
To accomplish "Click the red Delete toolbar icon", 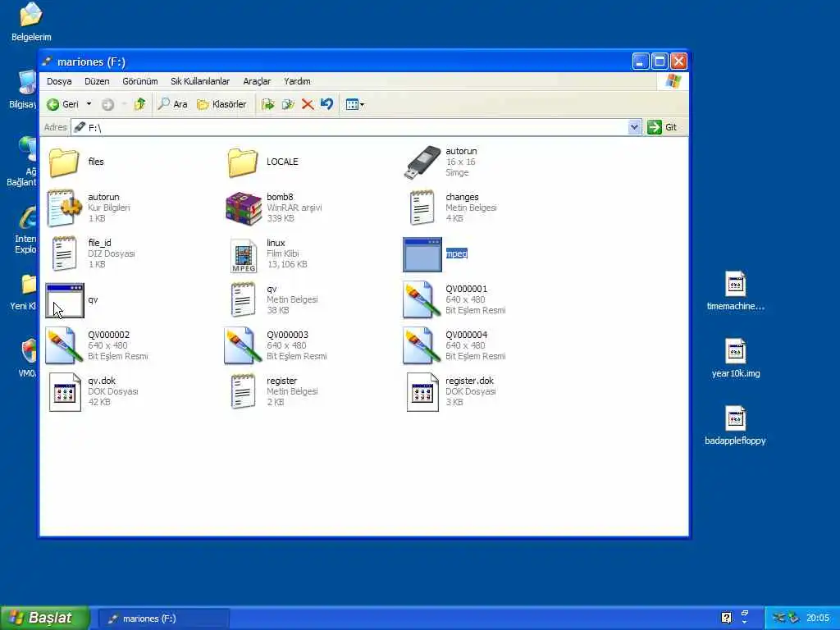I will [308, 104].
